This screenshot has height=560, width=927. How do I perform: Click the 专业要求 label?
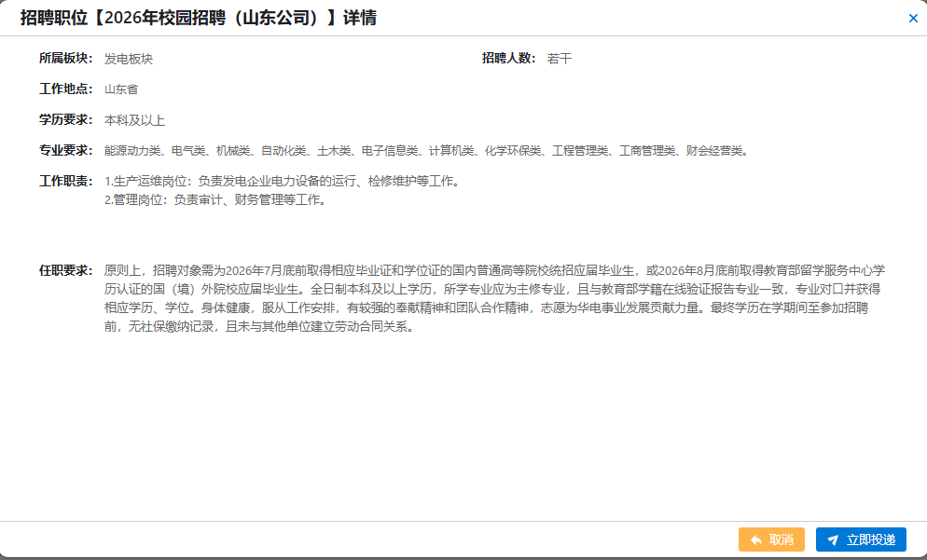pos(65,151)
